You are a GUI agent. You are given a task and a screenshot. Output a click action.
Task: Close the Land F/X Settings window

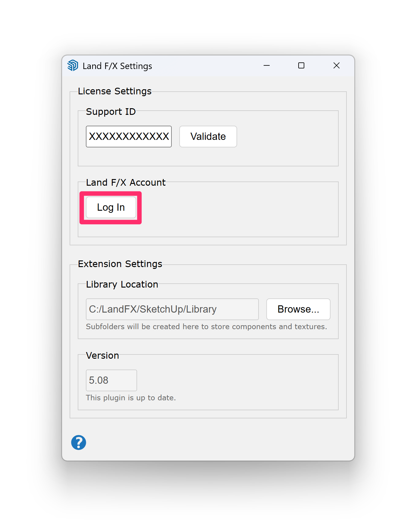point(337,65)
